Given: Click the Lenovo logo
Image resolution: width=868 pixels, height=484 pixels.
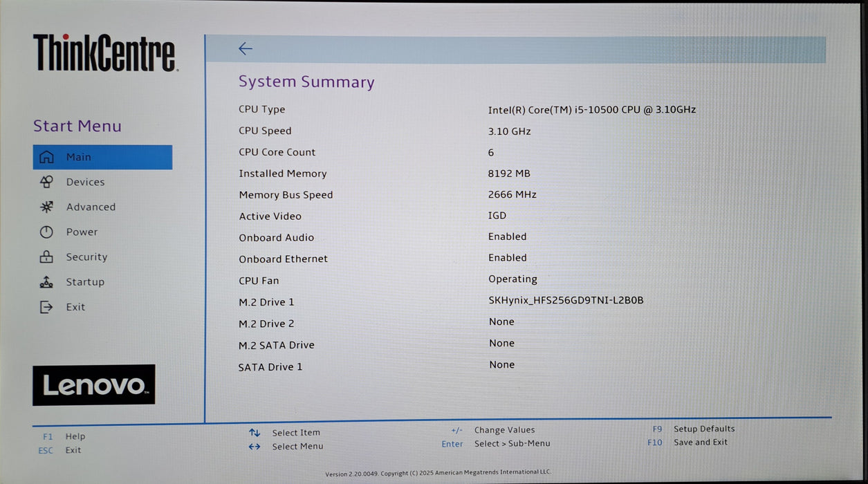Looking at the screenshot, I should click(94, 385).
